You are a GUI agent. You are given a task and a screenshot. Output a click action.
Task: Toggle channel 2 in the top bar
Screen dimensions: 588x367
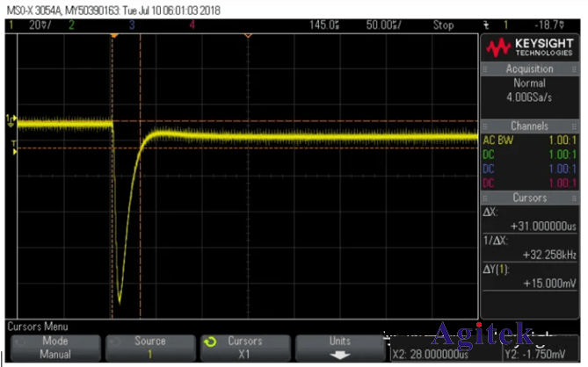coord(72,25)
